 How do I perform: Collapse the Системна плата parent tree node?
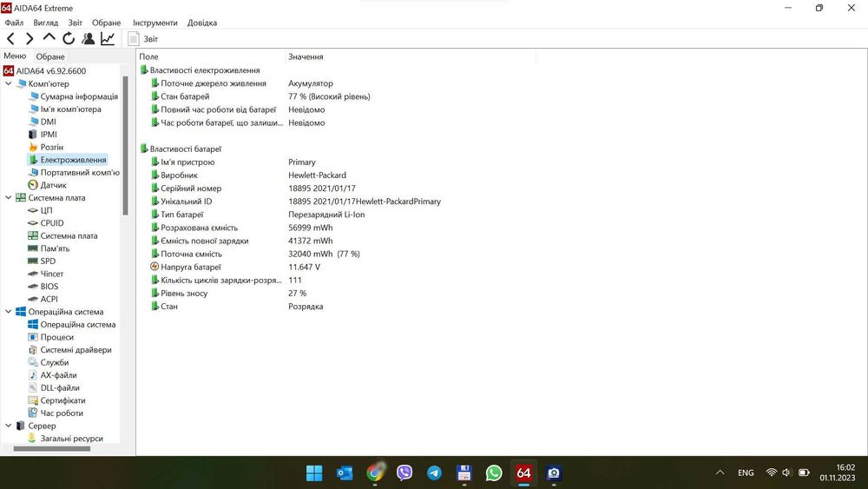[9, 197]
